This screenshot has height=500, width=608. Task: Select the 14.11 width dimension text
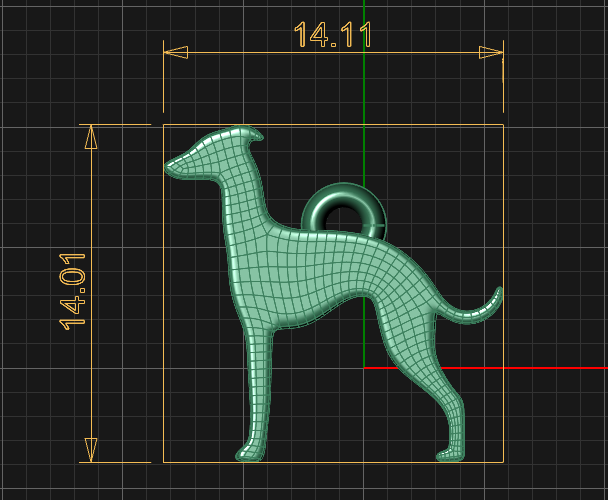(x=333, y=35)
